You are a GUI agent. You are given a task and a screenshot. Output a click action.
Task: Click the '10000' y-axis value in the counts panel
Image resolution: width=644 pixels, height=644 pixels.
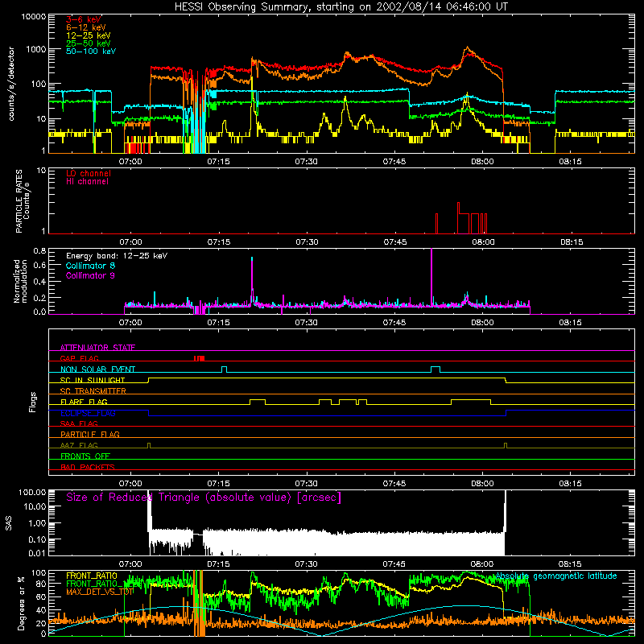click(x=34, y=17)
